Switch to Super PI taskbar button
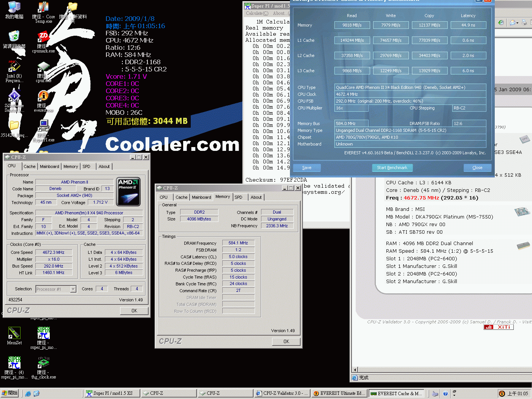532x399 pixels. pos(111,393)
